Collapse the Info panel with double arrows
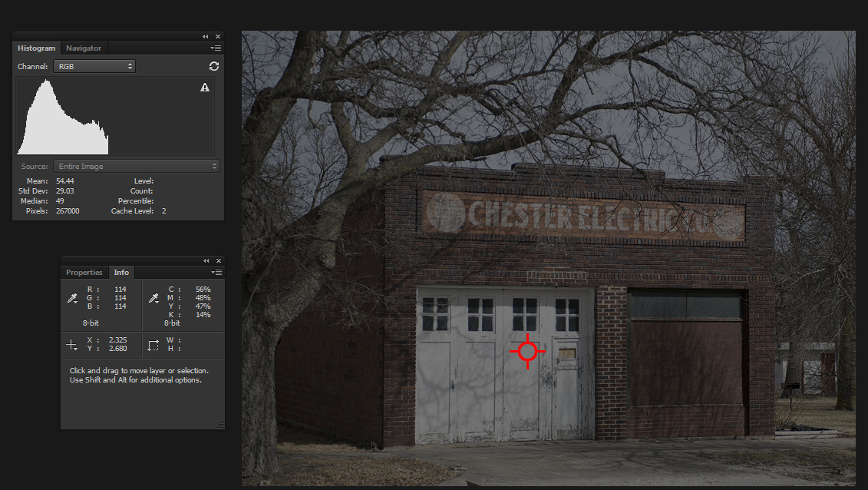The width and height of the screenshot is (868, 490). [206, 261]
